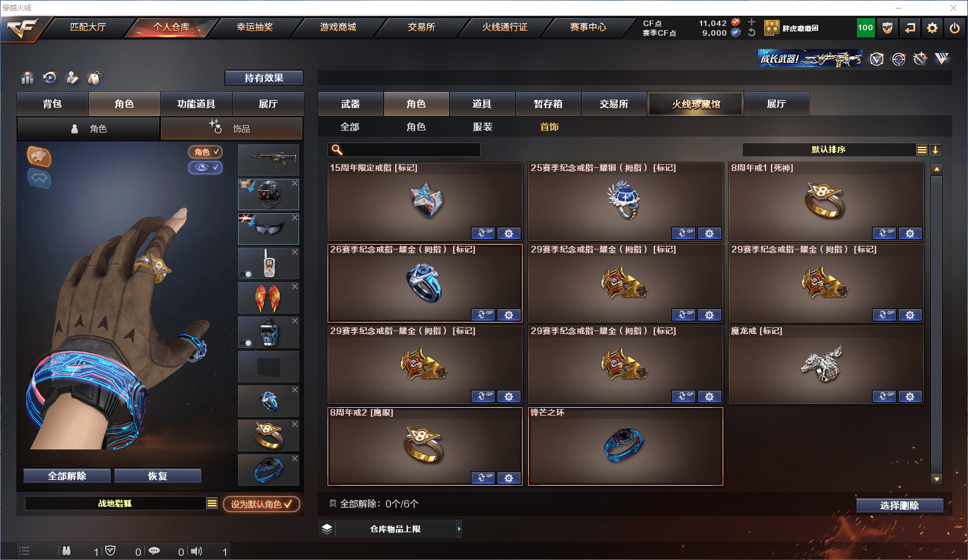Click the power exit icon
This screenshot has height=560, width=968.
pos(955,28)
